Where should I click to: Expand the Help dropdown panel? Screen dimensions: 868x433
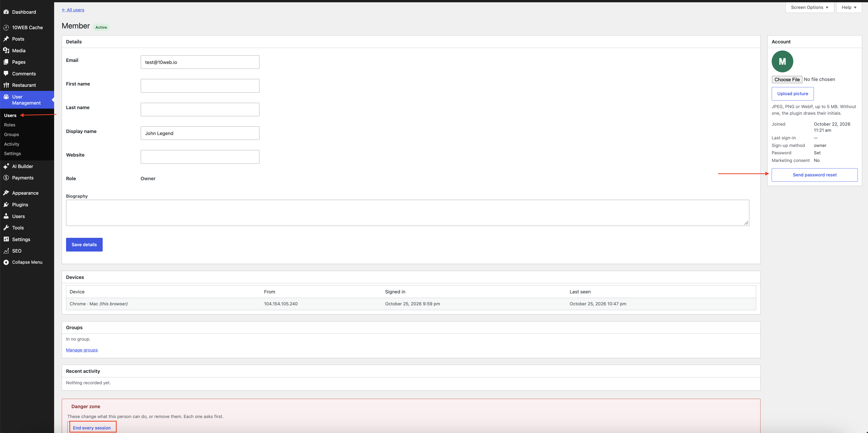[849, 7]
